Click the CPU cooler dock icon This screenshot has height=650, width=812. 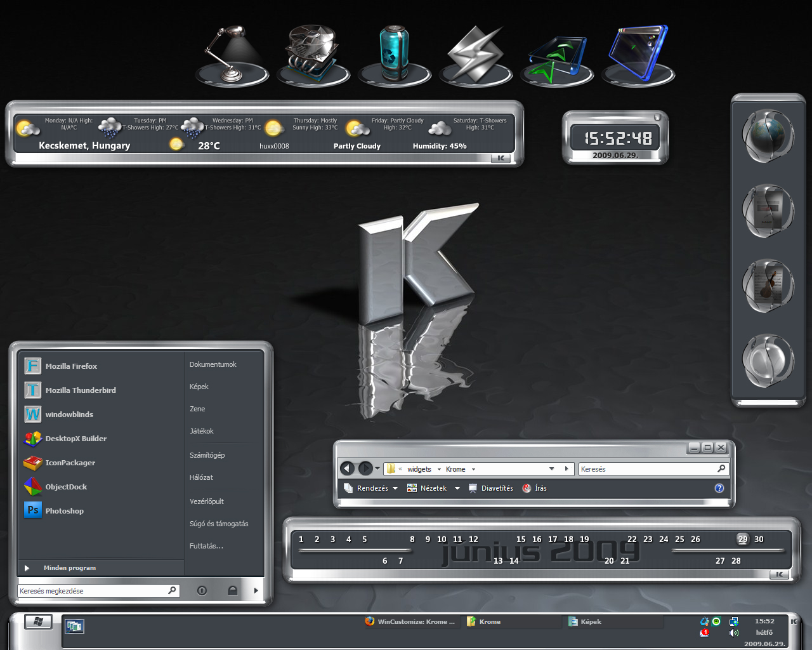pyautogui.click(x=313, y=55)
